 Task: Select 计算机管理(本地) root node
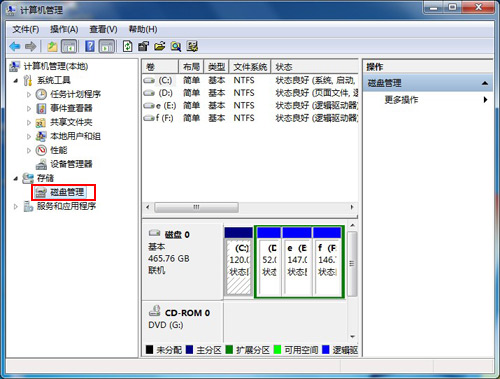55,66
